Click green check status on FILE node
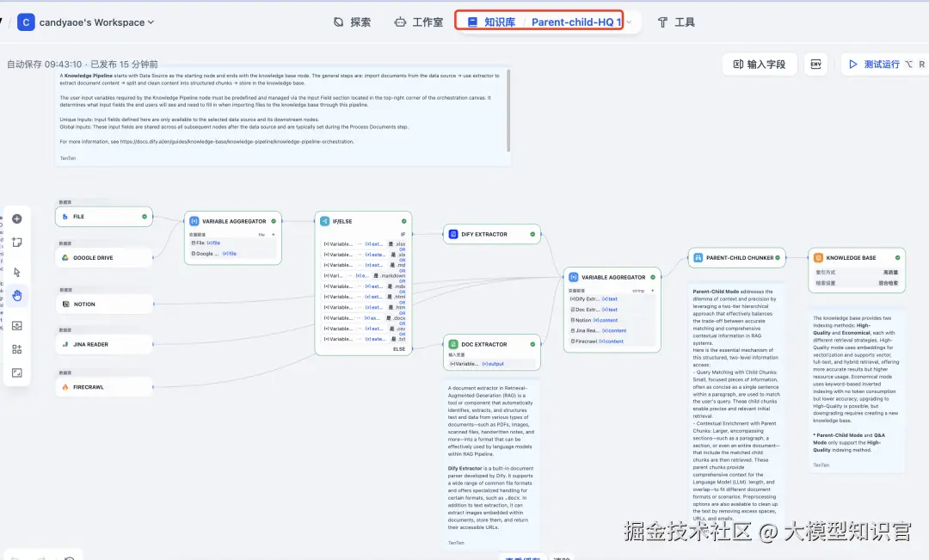This screenshot has height=560, width=929. click(145, 216)
